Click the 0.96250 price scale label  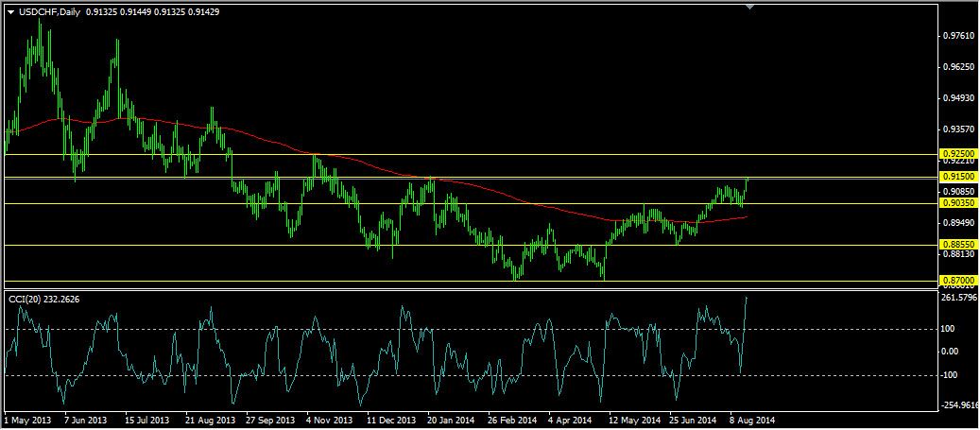click(x=959, y=66)
